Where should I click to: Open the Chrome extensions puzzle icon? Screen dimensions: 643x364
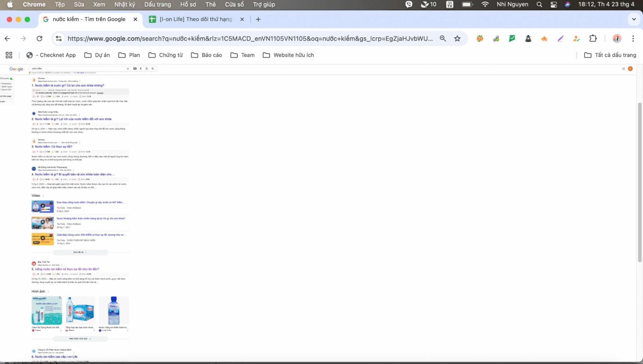pyautogui.click(x=593, y=39)
